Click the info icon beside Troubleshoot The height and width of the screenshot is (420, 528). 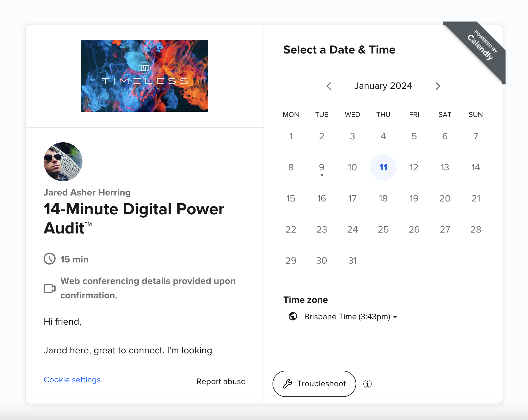368,384
